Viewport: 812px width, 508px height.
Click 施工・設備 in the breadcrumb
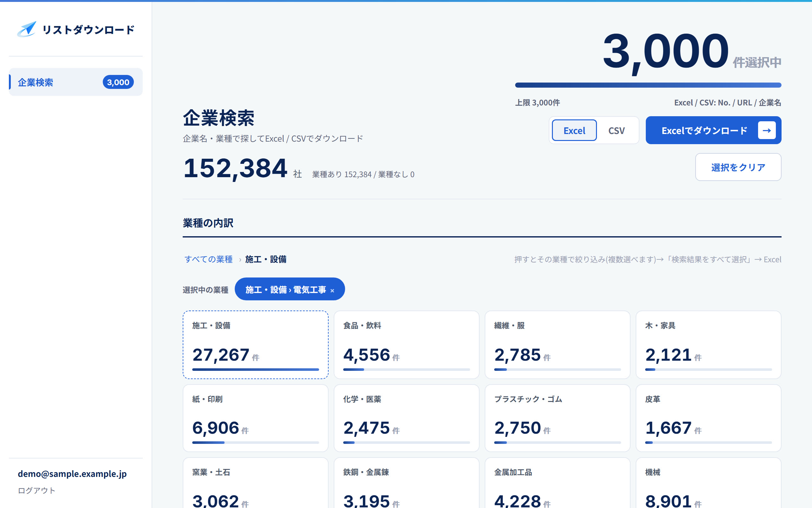pos(266,259)
